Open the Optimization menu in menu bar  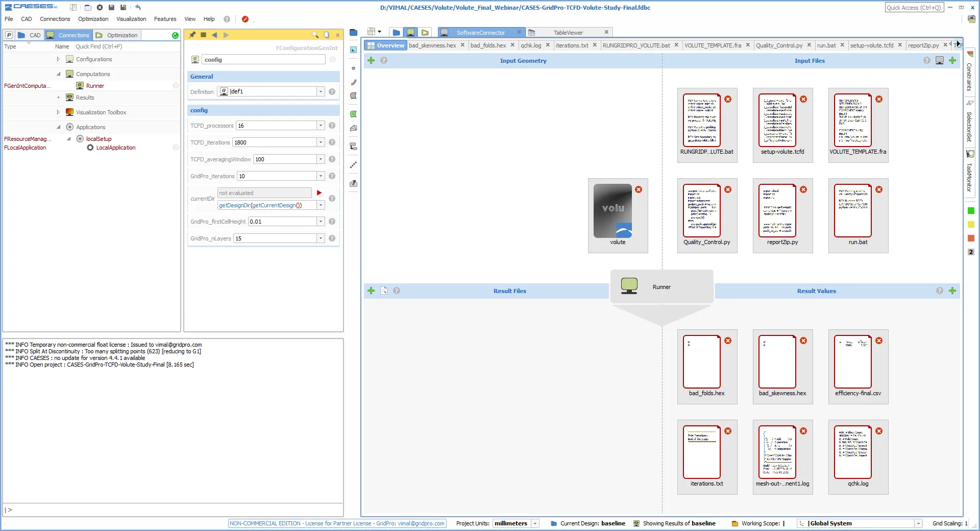point(93,19)
